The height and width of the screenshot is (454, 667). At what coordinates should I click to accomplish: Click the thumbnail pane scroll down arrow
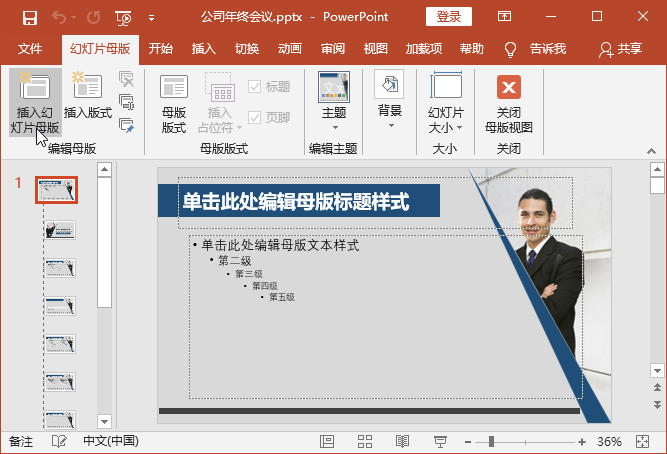pyautogui.click(x=104, y=422)
